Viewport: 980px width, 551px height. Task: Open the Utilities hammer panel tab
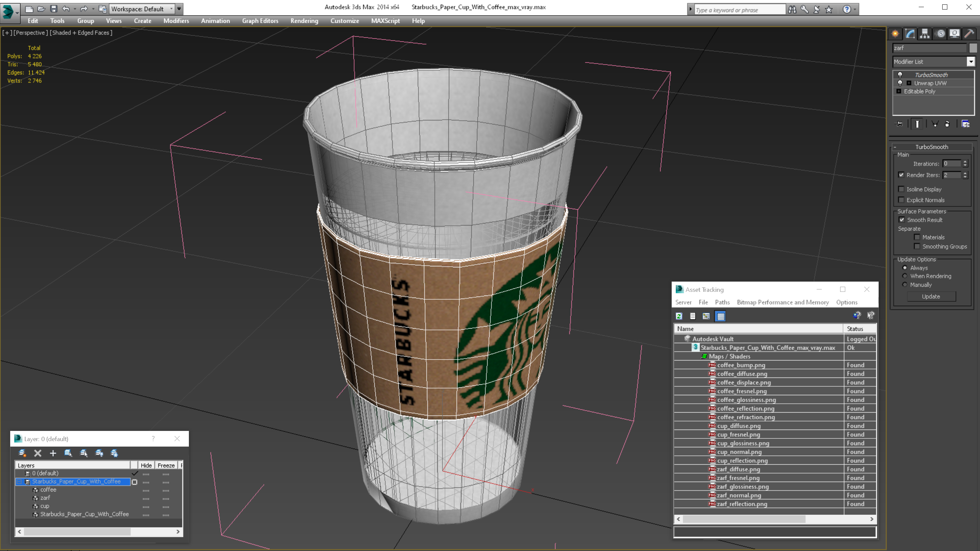click(x=969, y=34)
